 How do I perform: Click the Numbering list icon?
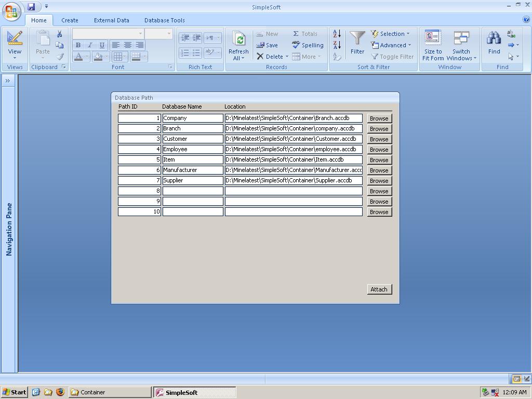(185, 52)
